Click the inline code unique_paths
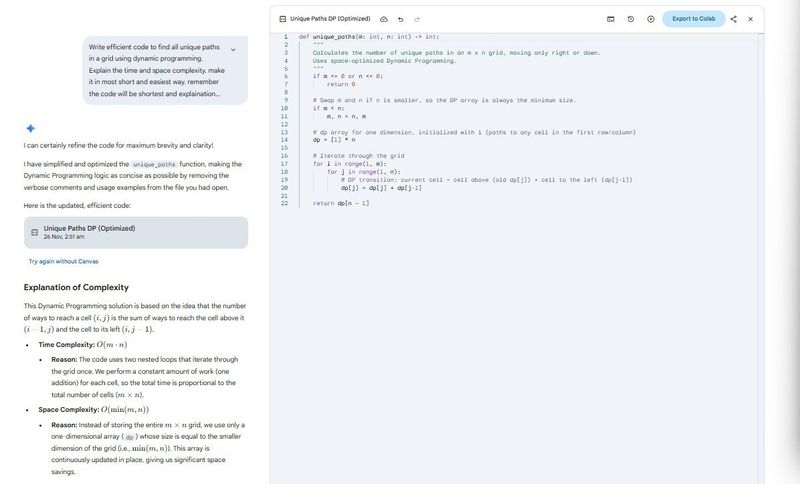Image resolution: width=800 pixels, height=484 pixels. [154, 164]
